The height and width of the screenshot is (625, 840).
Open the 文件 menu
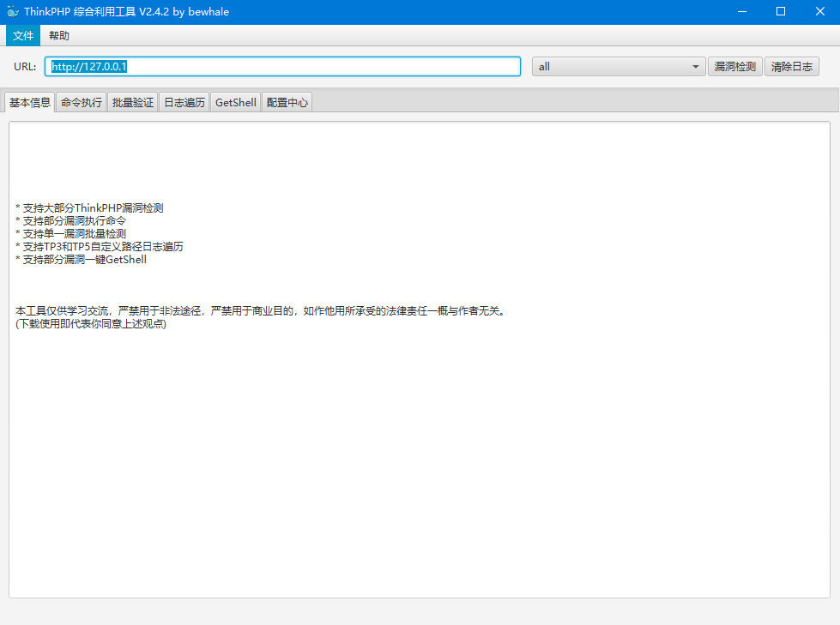click(22, 35)
